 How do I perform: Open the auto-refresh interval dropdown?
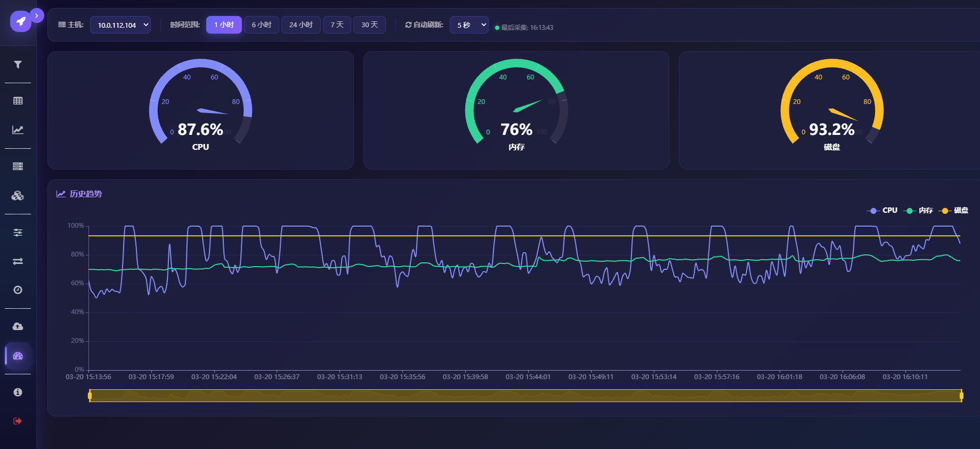pyautogui.click(x=469, y=25)
